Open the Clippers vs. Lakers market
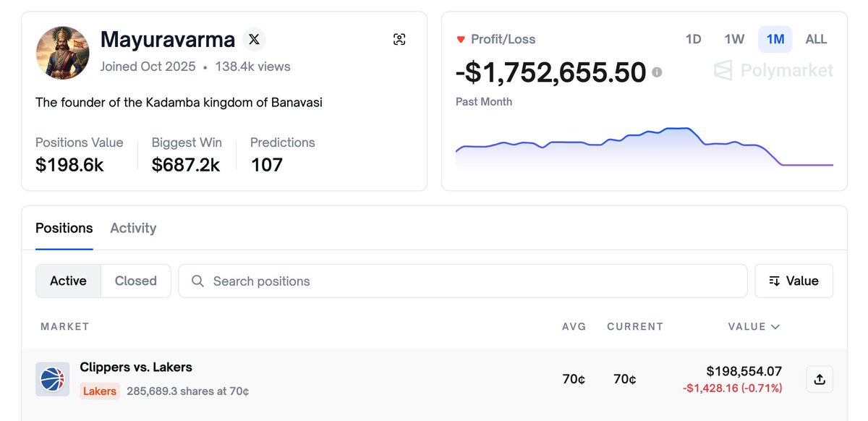Image resolution: width=868 pixels, height=421 pixels. pos(136,367)
